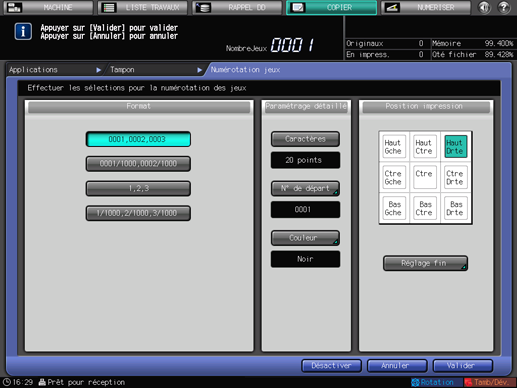The width and height of the screenshot is (517, 388).
Task: Click the Annuler button
Action: pyautogui.click(x=397, y=366)
